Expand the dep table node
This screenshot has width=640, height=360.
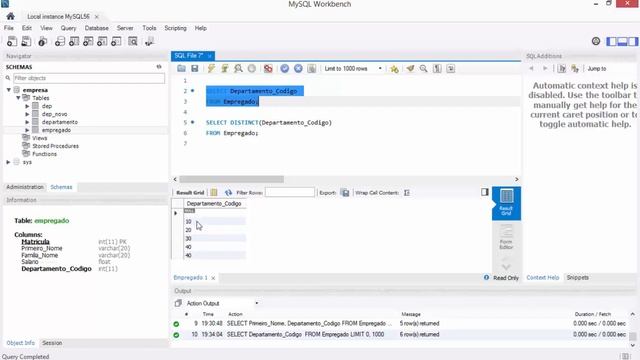pos(27,106)
